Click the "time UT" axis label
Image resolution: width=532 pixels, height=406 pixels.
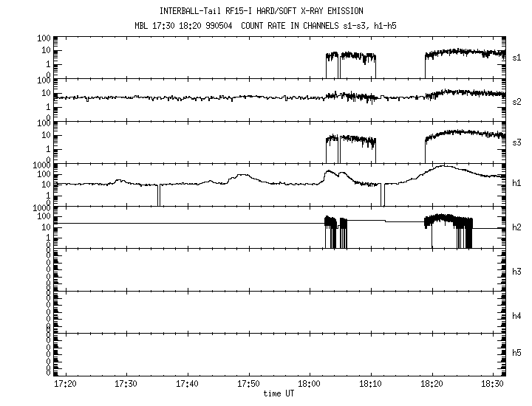279,394
